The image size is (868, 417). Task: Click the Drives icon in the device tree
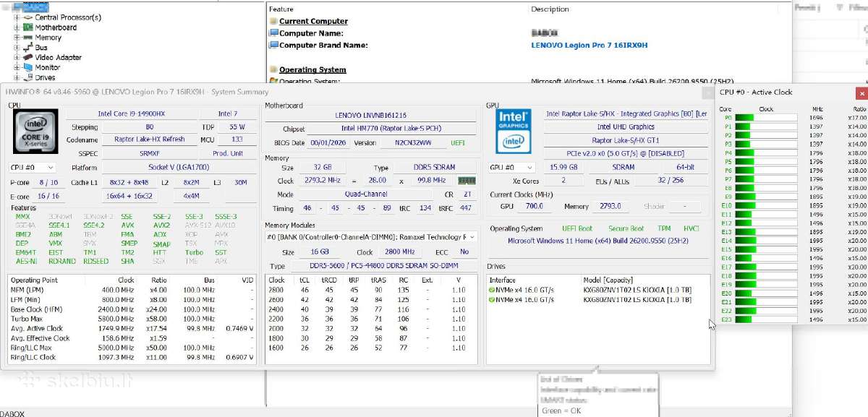pyautogui.click(x=28, y=77)
